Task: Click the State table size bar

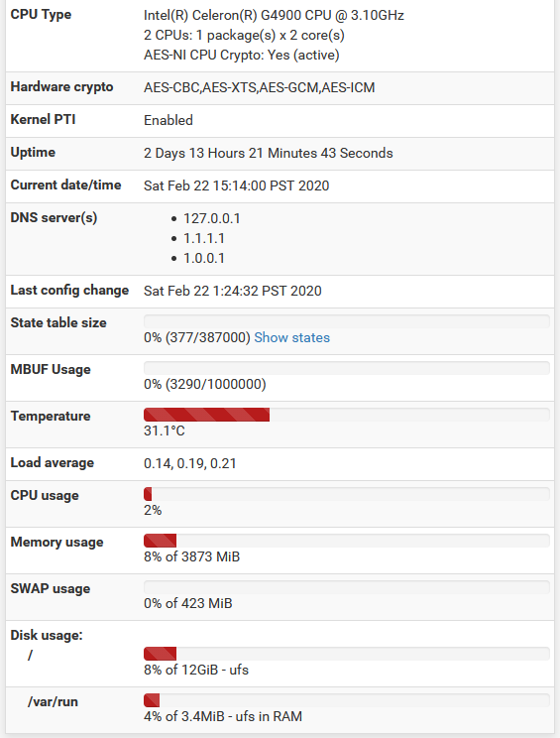Action: point(347,321)
